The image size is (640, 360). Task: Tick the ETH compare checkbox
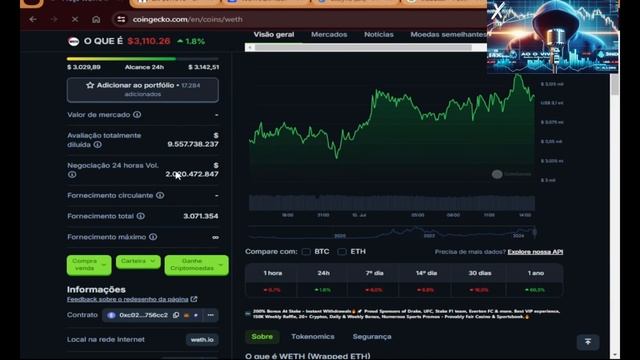[x=342, y=252]
